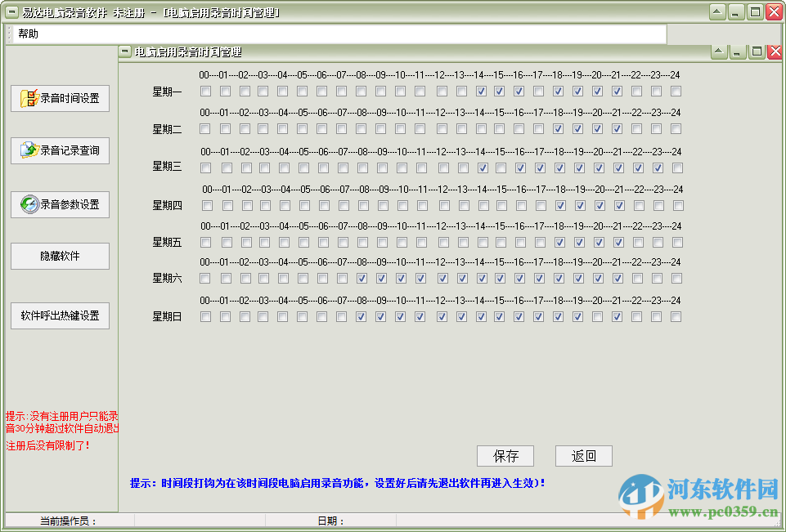
Task: Check the 星期日 00 hour checkbox
Action: pyautogui.click(x=205, y=316)
